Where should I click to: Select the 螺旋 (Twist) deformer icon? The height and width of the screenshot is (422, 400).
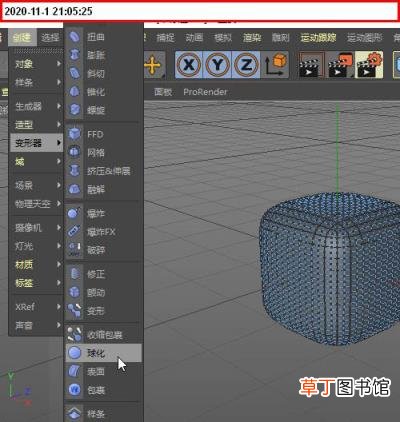pyautogui.click(x=74, y=110)
